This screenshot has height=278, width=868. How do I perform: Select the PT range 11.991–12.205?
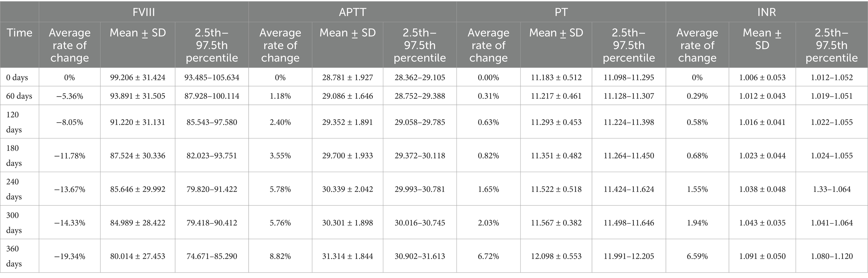pos(628,256)
